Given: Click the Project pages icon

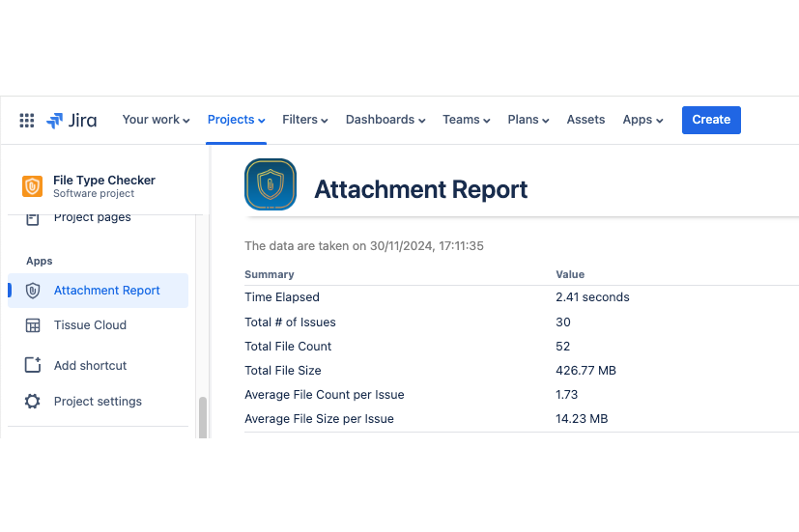Looking at the screenshot, I should (x=33, y=219).
